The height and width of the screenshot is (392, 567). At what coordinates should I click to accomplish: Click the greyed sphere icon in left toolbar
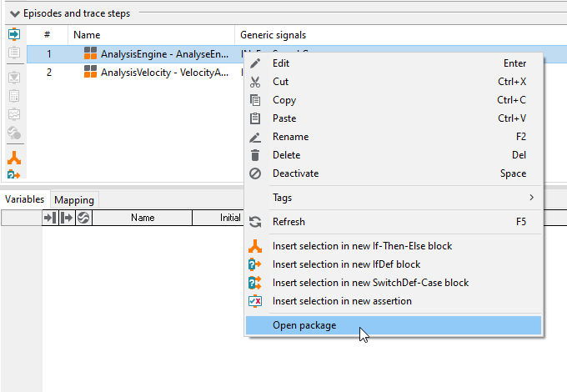(14, 133)
